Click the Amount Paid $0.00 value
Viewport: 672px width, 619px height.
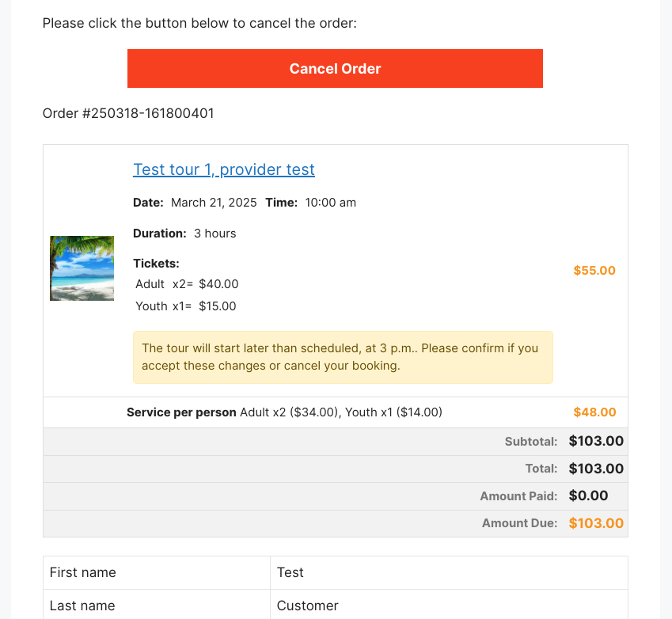(x=588, y=496)
